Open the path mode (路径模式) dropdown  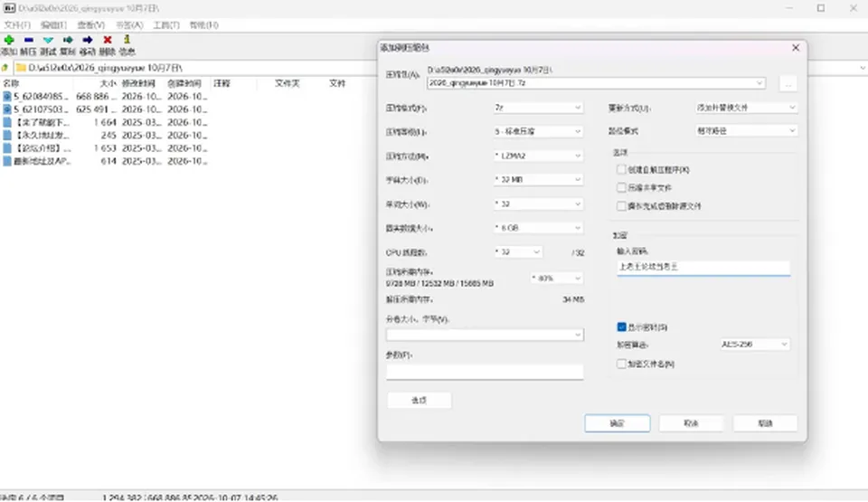pos(746,131)
